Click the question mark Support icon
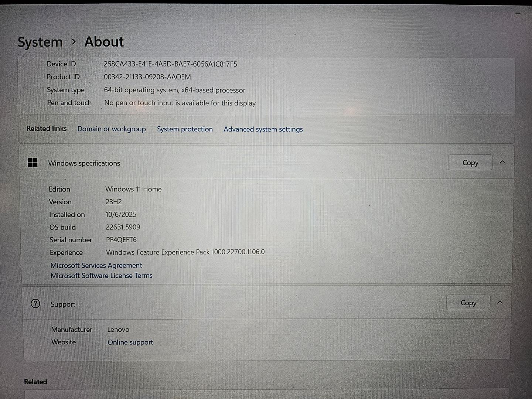Viewport: 532px width, 399px height. point(35,304)
